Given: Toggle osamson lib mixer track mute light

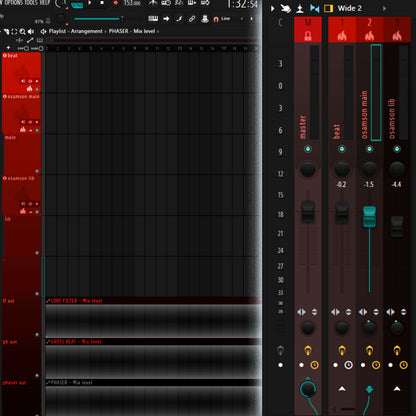Looking at the screenshot, I should 397,149.
